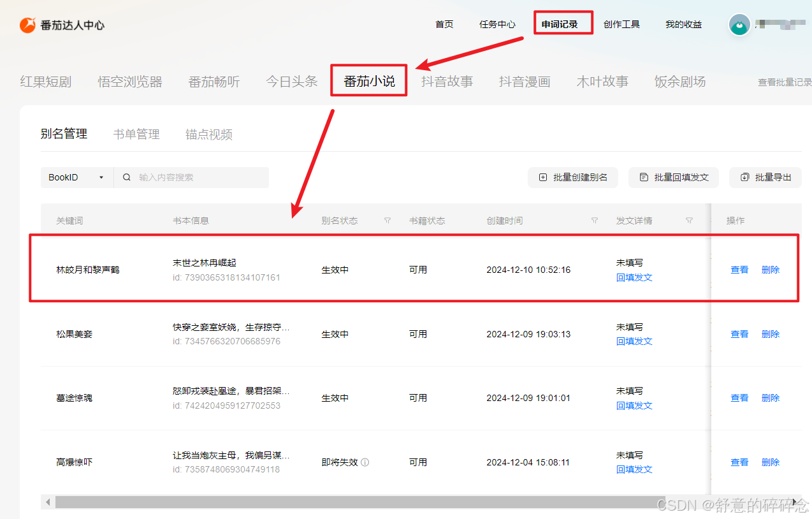The width and height of the screenshot is (812, 519).
Task: Click 回填发文 for 松果美妾
Action: pyautogui.click(x=634, y=341)
